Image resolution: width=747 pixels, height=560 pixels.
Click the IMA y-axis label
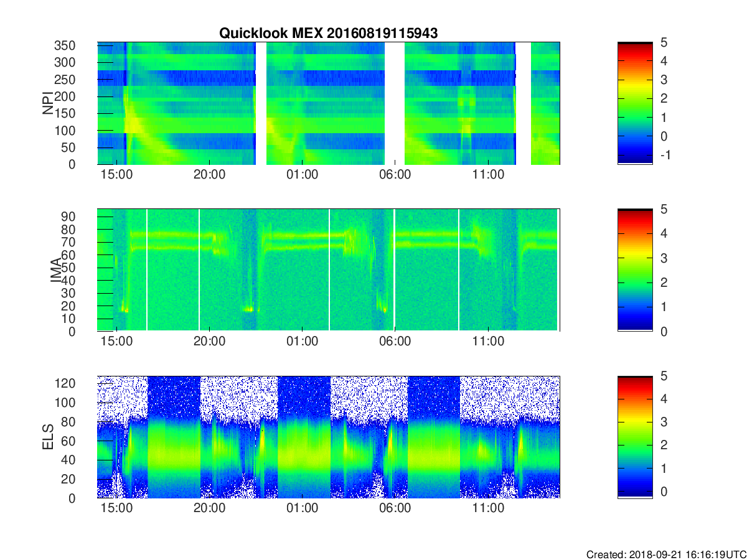56,270
